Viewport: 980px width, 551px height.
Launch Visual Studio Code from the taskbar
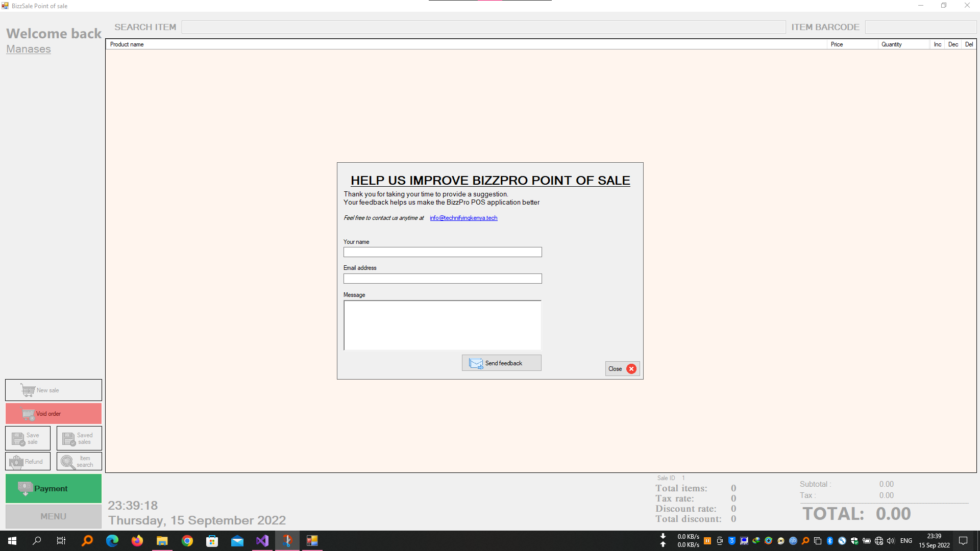coord(262,541)
